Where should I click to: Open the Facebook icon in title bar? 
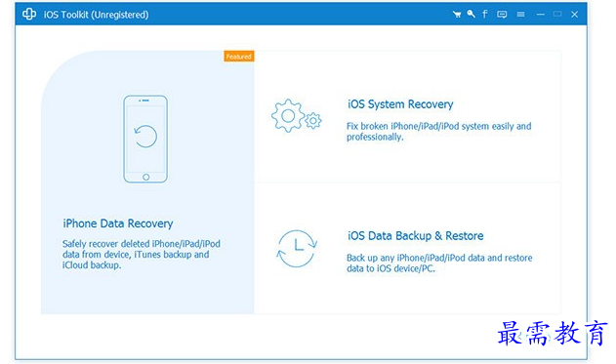[x=485, y=14]
